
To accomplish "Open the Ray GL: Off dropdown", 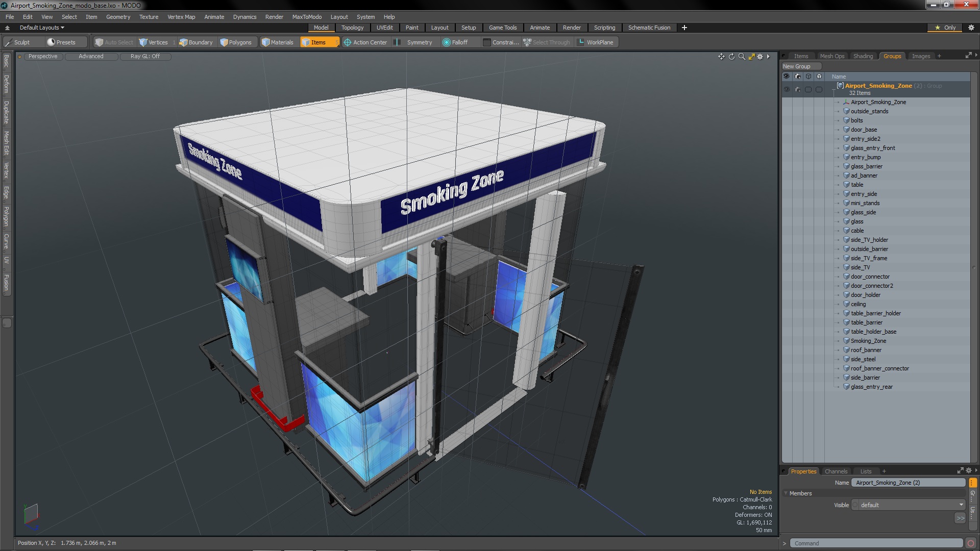I will 145,56.
